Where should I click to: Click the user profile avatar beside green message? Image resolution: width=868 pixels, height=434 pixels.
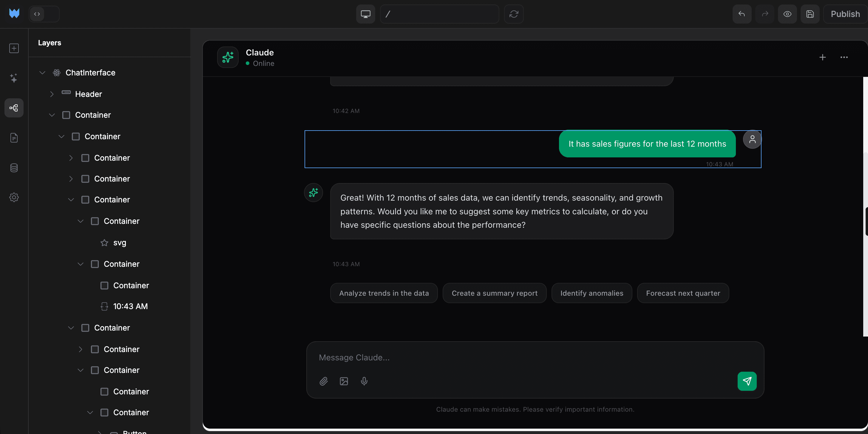coord(752,139)
